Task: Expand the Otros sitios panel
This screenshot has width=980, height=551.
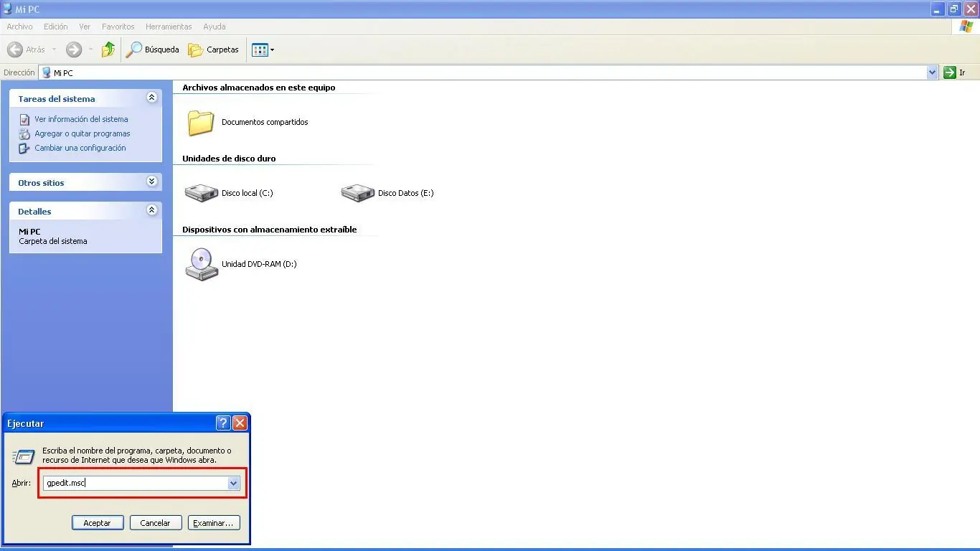Action: pyautogui.click(x=151, y=182)
